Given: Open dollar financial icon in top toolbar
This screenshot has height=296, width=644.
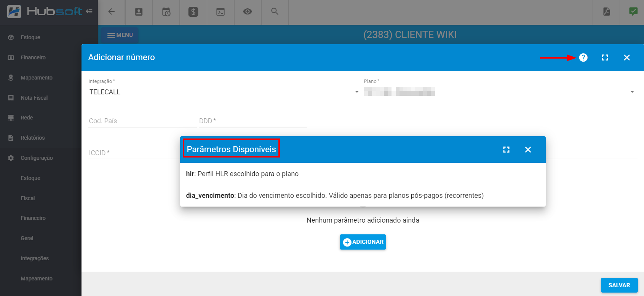Looking at the screenshot, I should pyautogui.click(x=193, y=12).
